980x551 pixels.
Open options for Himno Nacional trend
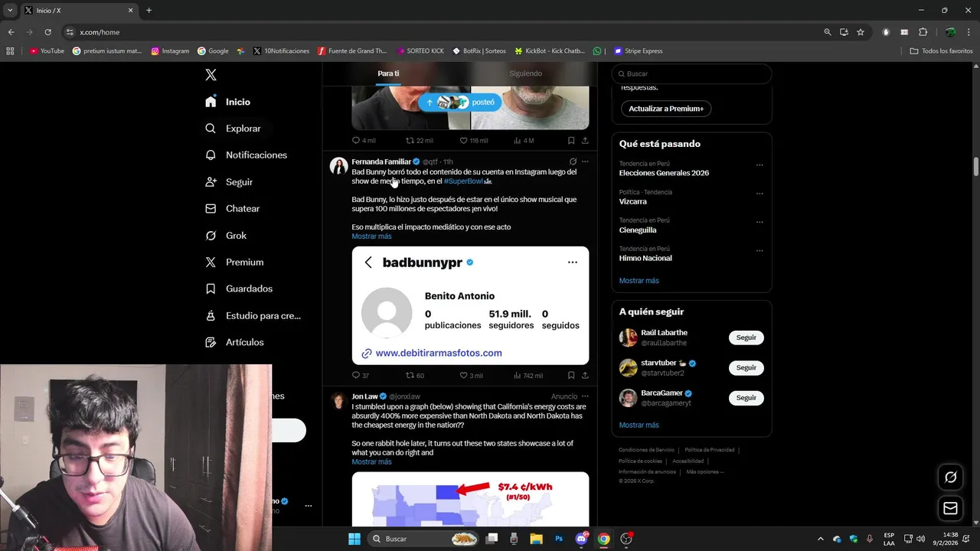pyautogui.click(x=759, y=250)
